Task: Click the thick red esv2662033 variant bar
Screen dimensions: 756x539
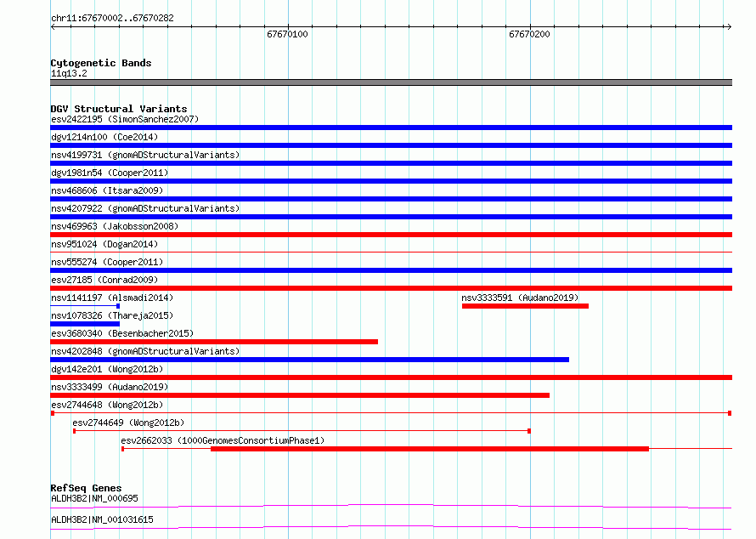Action: 430,449
